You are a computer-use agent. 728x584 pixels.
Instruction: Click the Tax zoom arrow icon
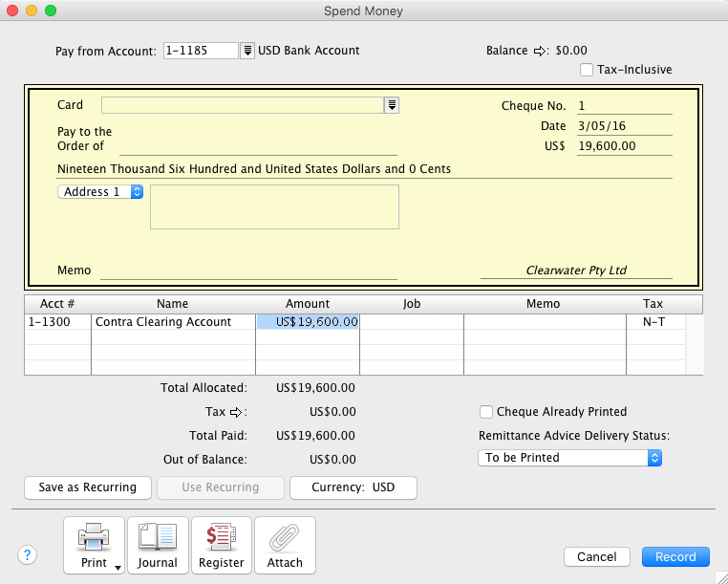(238, 412)
